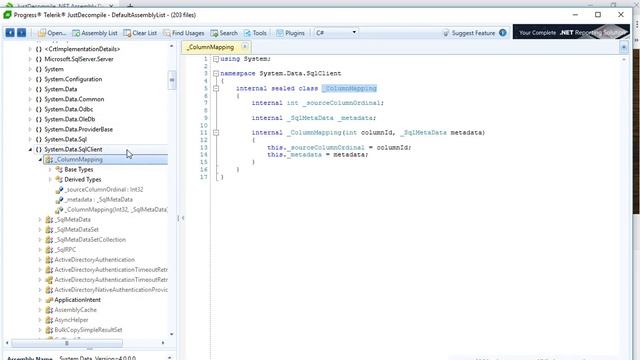Click the _metadata field icon
The image size is (640, 360).
point(59,200)
